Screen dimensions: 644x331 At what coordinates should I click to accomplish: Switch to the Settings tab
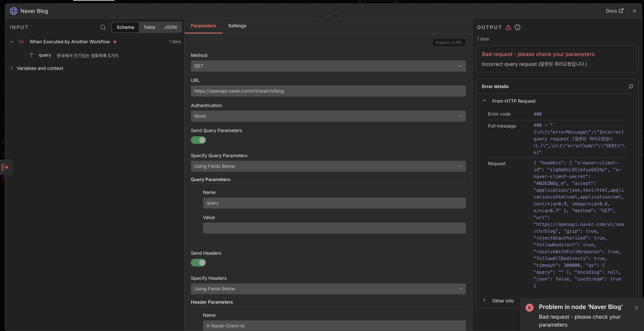(237, 26)
